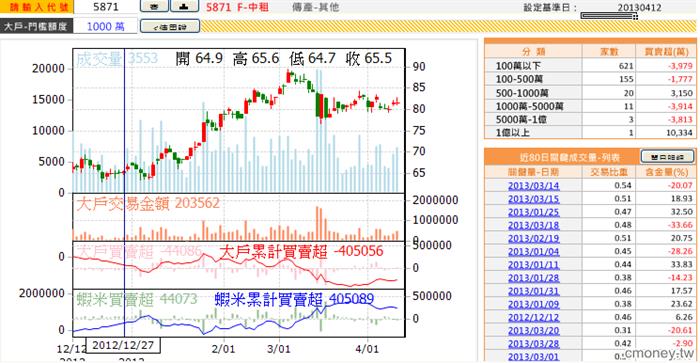
Task: Open the 2013/03/28 date link
Action: click(533, 343)
